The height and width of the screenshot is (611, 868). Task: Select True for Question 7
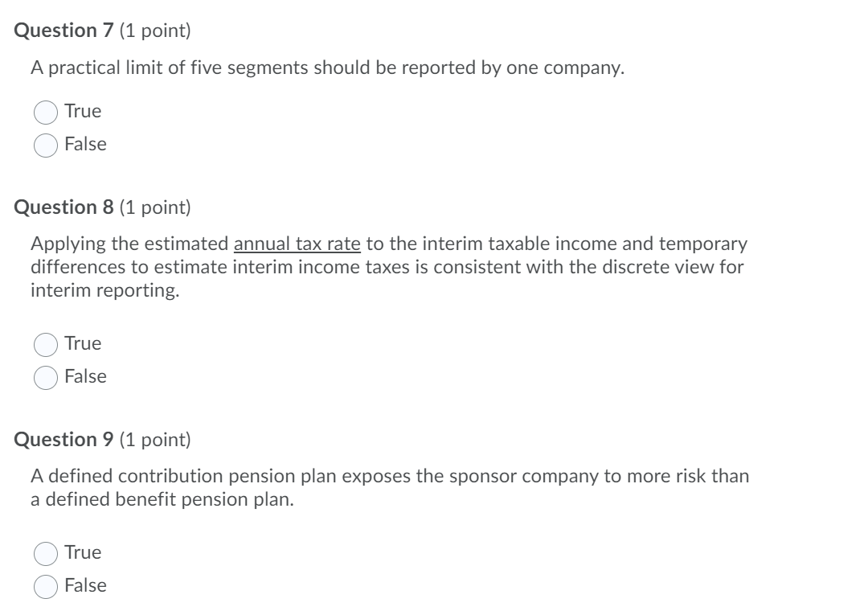click(46, 111)
